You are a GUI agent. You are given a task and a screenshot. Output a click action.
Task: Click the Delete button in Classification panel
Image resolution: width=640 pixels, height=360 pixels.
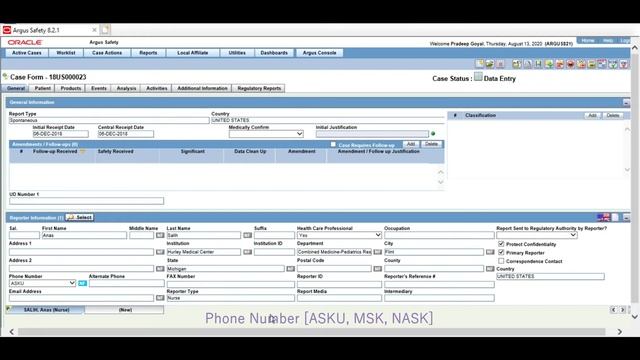pos(613,116)
